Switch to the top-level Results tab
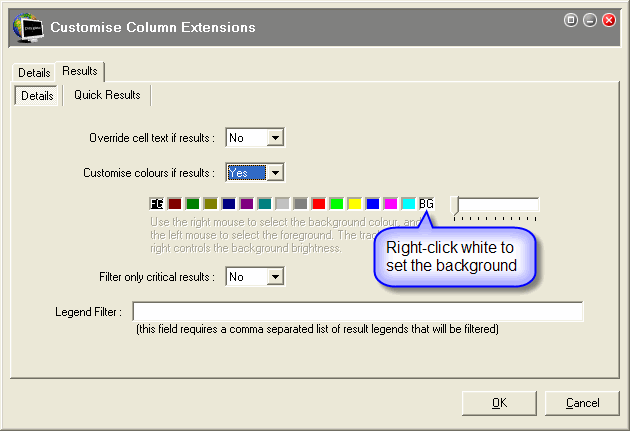630x431 pixels. point(80,71)
